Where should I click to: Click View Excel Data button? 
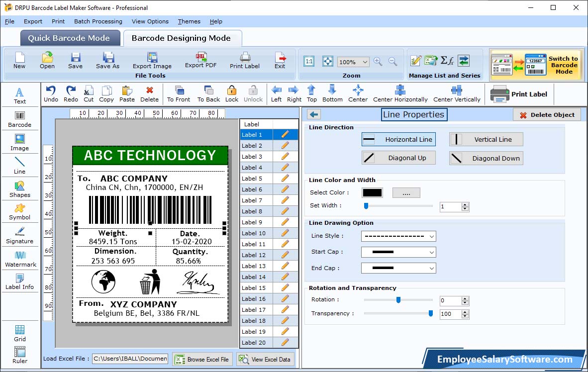(x=266, y=359)
